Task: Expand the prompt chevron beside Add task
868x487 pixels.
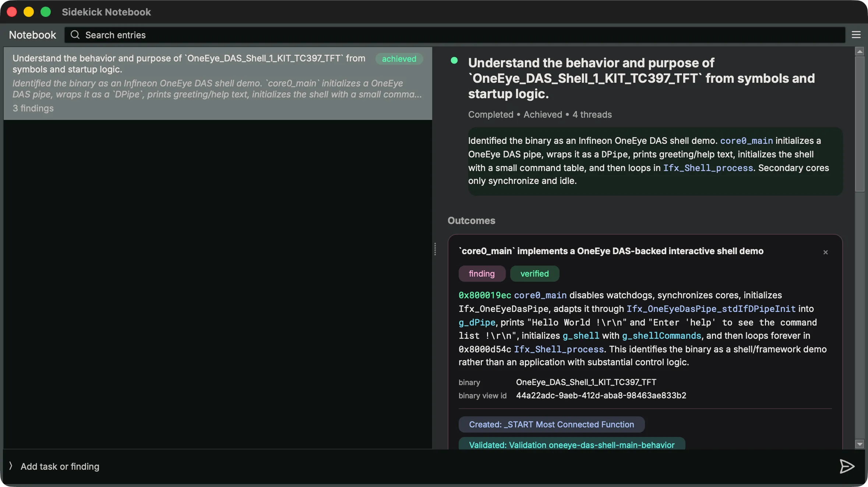Action: coord(11,466)
